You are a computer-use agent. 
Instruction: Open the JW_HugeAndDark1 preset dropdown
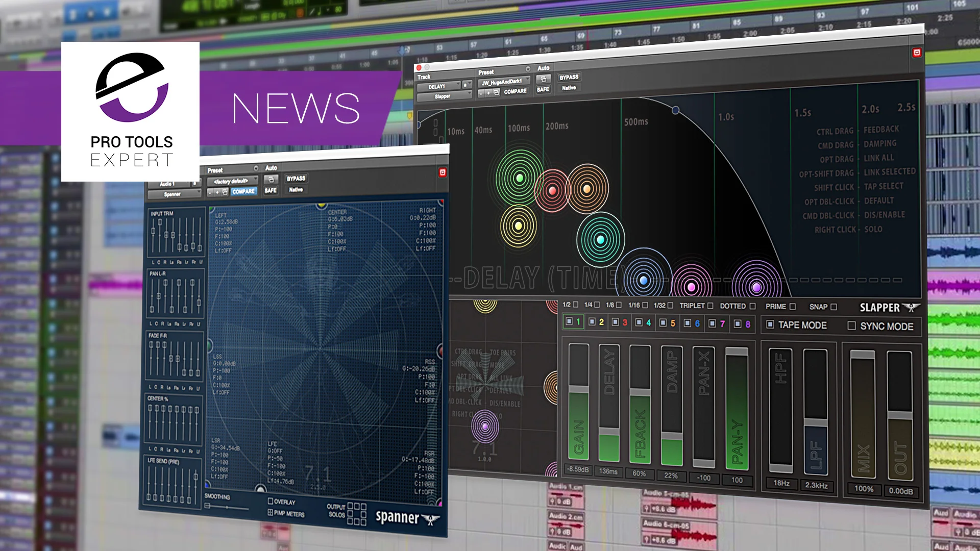click(x=502, y=82)
